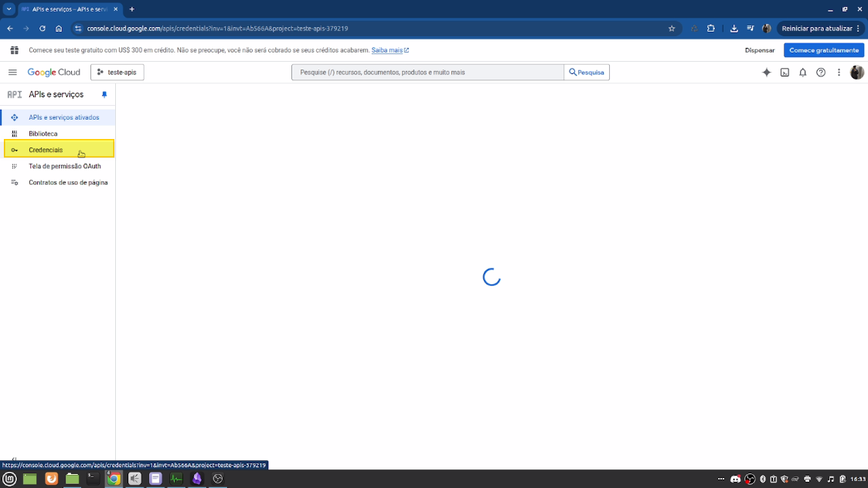The height and width of the screenshot is (488, 868).
Task: Click the Chrome profile avatar
Action: pos(767,29)
